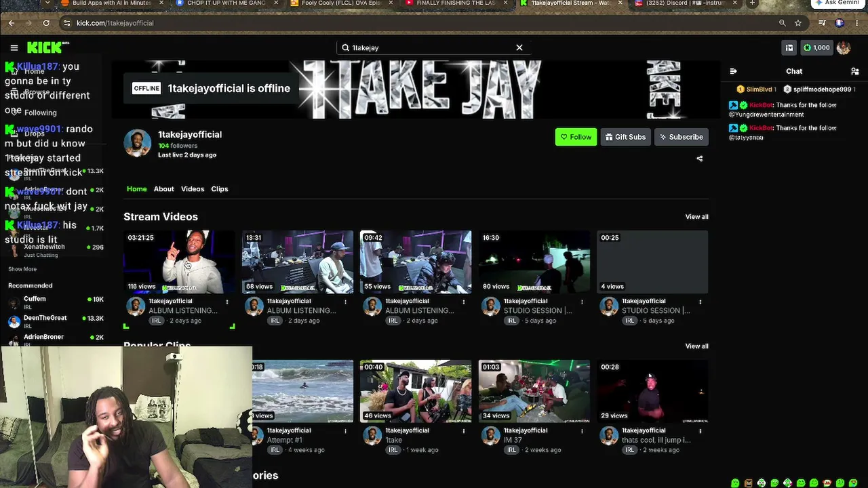Switch to the Videos tab
Viewport: 868px width, 488px height.
tap(193, 189)
